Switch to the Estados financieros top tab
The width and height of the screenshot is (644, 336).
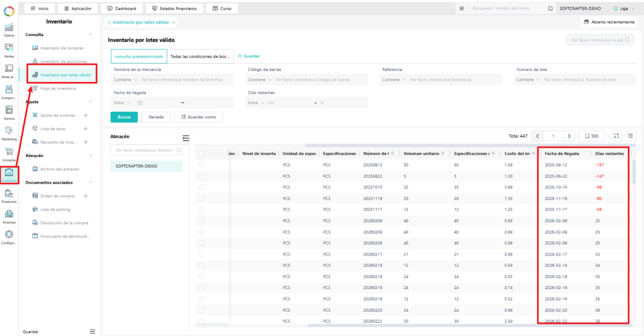click(174, 8)
